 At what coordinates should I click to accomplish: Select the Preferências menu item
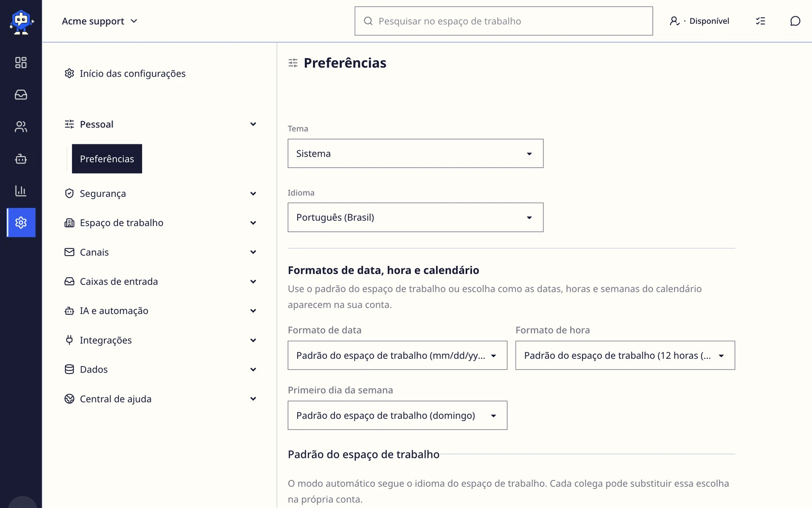[x=107, y=159]
